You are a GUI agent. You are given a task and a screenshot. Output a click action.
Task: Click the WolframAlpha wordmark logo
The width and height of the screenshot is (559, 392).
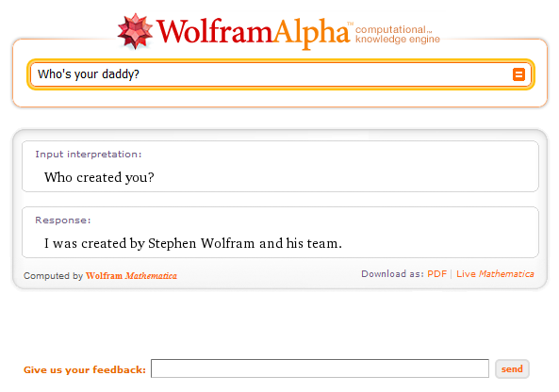254,32
